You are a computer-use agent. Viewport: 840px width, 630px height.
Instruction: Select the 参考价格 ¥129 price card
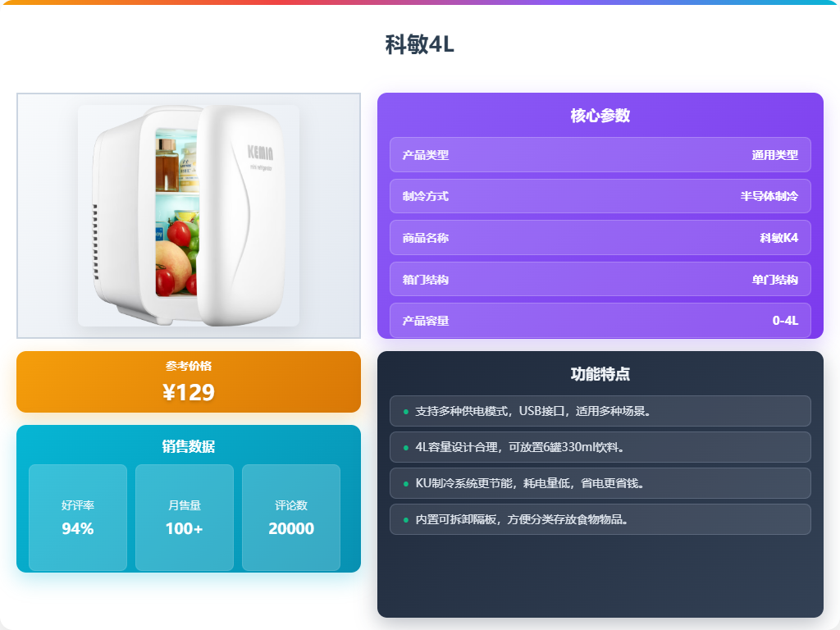[x=189, y=382]
